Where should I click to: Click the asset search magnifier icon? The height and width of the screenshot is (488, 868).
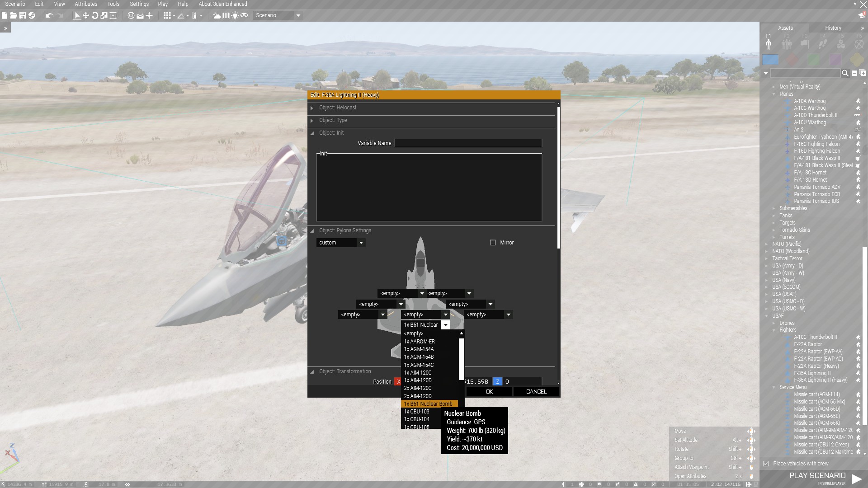coord(845,73)
